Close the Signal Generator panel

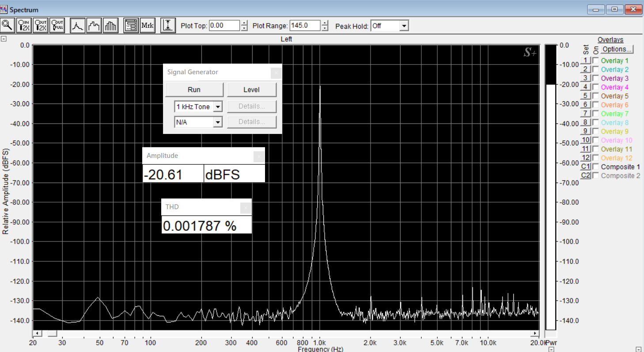[x=276, y=73]
